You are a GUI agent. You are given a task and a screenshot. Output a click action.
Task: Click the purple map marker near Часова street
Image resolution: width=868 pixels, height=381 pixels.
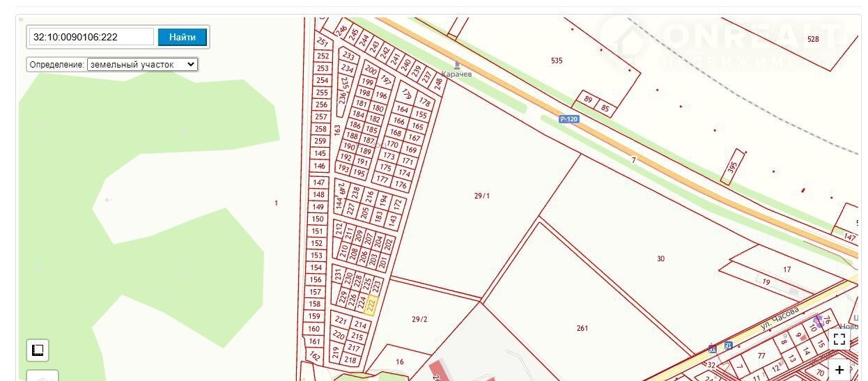click(x=818, y=322)
